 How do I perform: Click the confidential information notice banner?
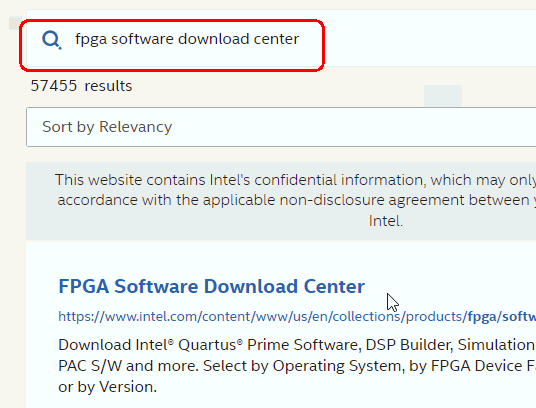tap(281, 201)
